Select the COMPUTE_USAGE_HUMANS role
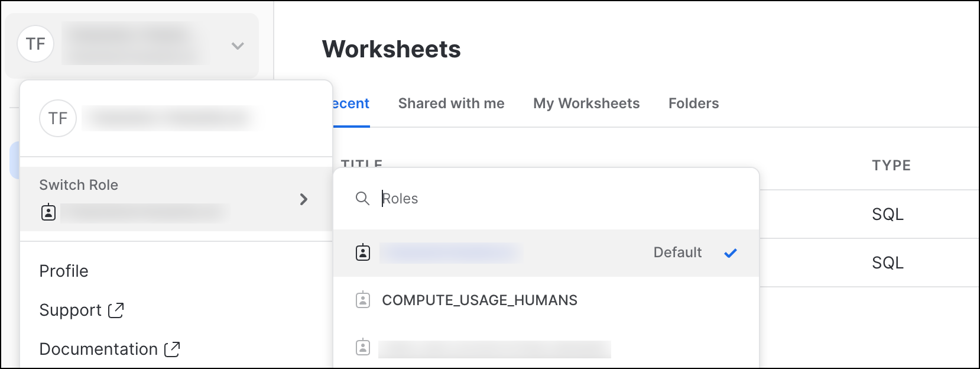Screen dimensions: 980x369 (x=479, y=300)
